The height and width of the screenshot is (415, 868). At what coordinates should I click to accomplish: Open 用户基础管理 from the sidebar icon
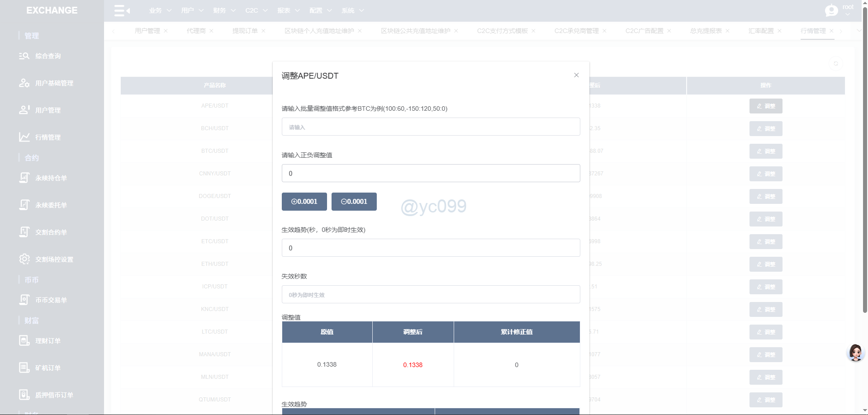click(24, 83)
